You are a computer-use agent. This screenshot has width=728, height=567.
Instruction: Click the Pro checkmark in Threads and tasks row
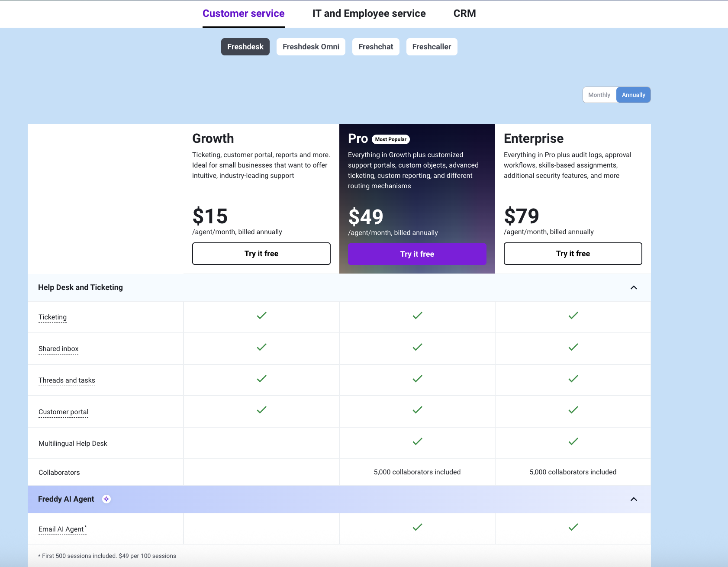pos(417,379)
